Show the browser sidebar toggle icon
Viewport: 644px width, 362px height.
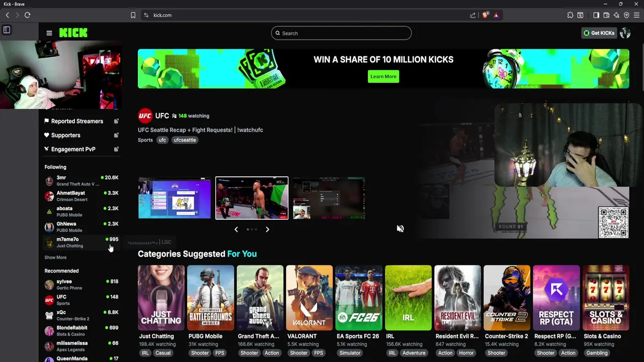coord(596,15)
